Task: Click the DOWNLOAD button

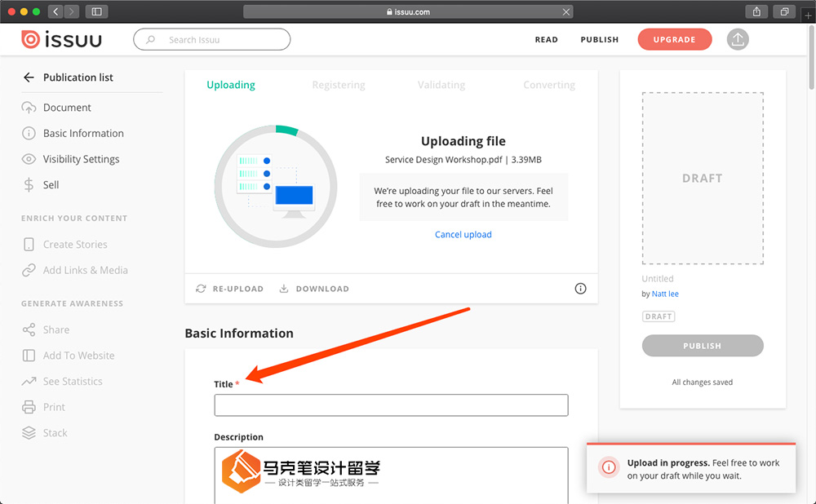Action: point(314,289)
